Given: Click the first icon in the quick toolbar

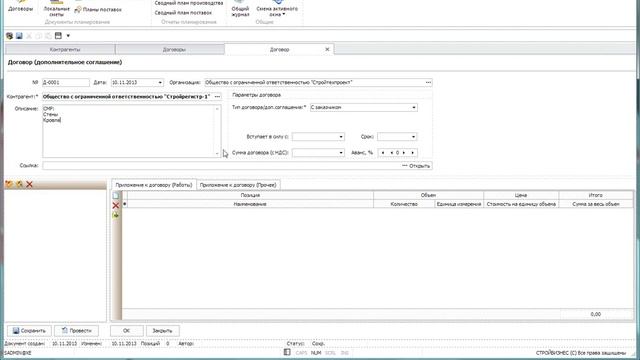Looking at the screenshot, I should (9, 36).
